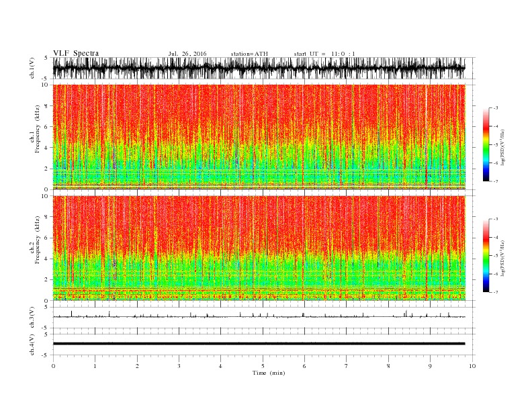Click the time axis tick label "9"
This screenshot has width=532, height=411.
point(430,366)
